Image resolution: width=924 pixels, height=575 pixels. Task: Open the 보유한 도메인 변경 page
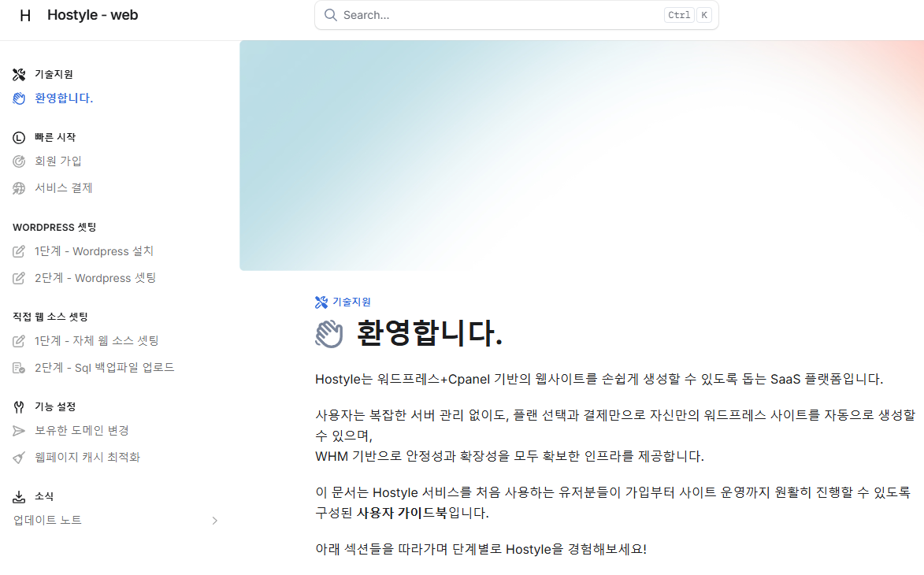click(81, 430)
